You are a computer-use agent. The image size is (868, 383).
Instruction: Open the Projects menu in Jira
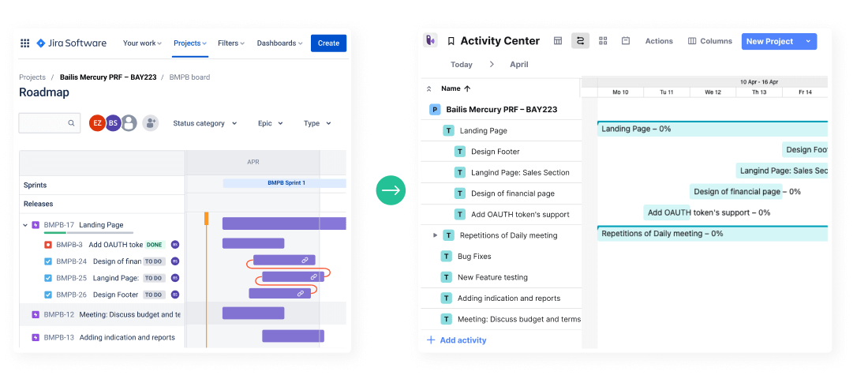point(190,43)
